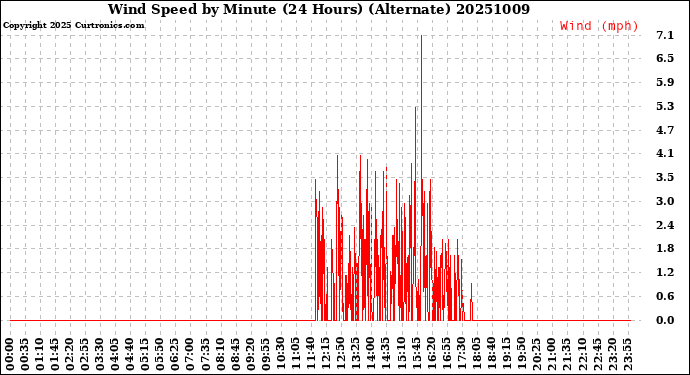Click the 21:00 time axis label

click(x=552, y=355)
